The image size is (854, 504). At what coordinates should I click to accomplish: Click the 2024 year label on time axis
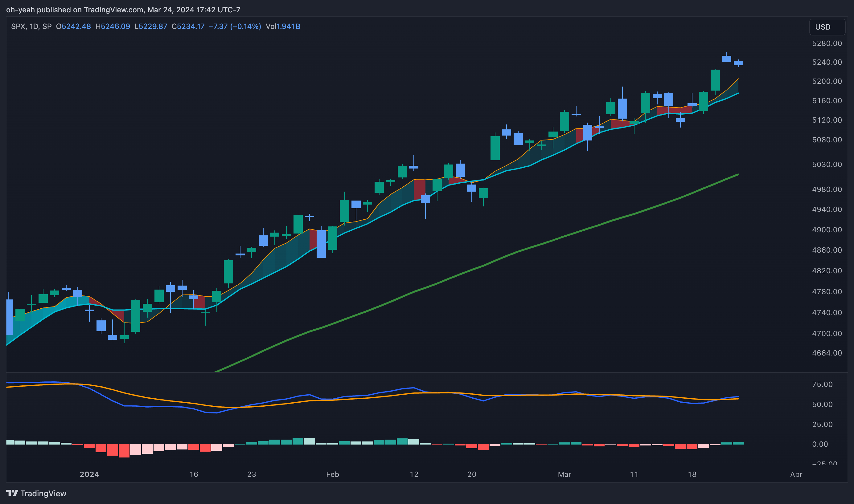click(x=89, y=474)
